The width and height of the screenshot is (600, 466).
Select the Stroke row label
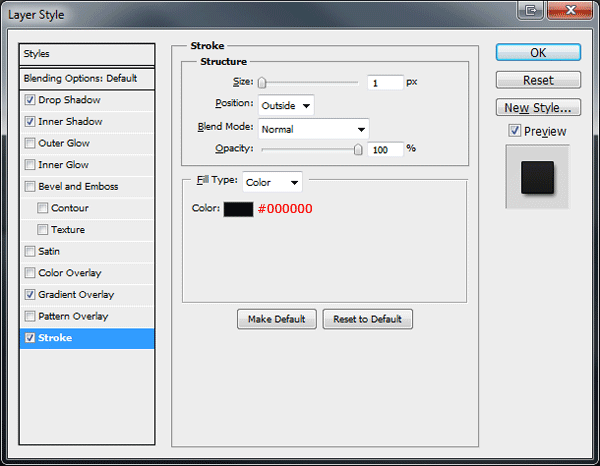tap(55, 338)
